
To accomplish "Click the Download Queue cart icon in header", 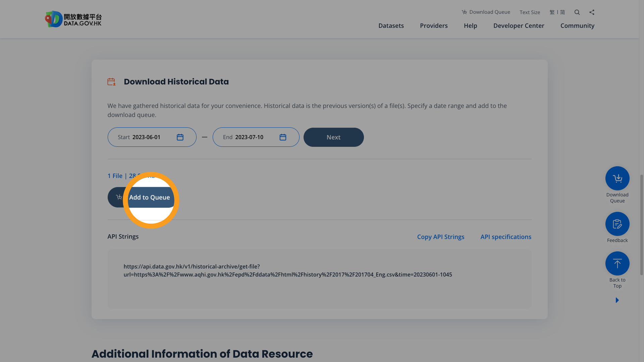I will pyautogui.click(x=465, y=12).
